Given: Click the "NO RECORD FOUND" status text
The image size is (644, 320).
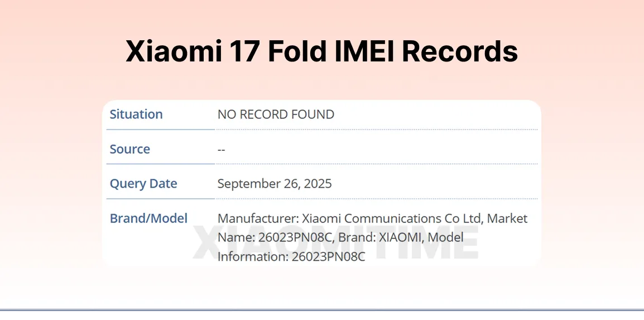Looking at the screenshot, I should 276,114.
